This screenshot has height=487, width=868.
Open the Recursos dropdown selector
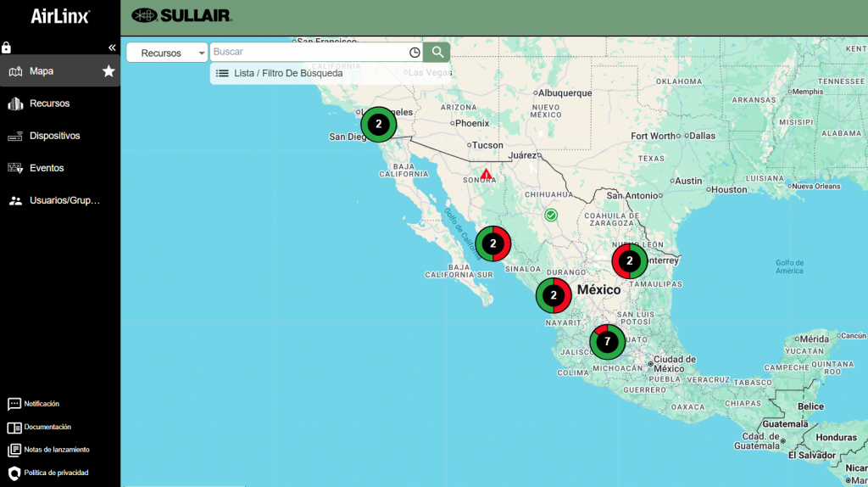[167, 53]
